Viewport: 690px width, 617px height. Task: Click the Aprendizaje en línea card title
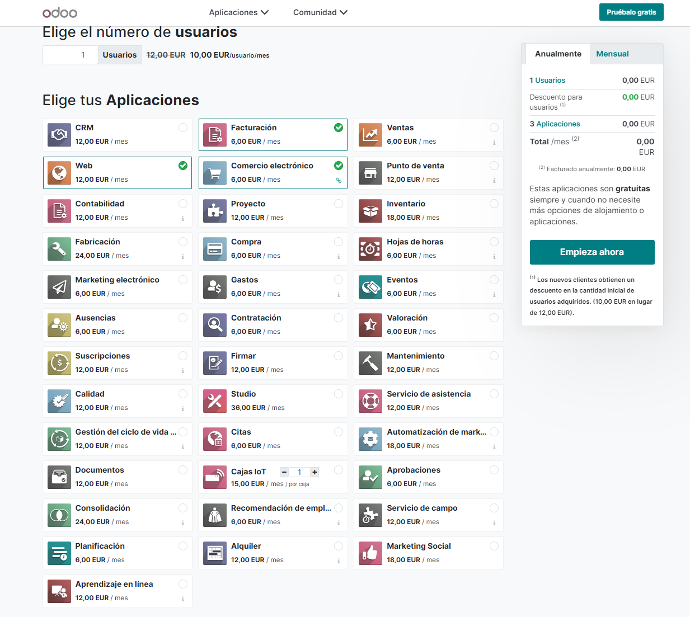point(114,584)
